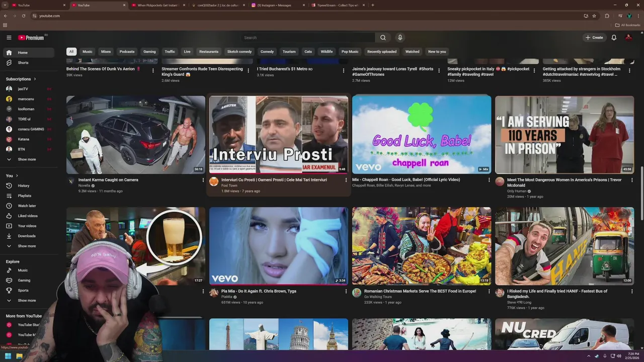The image size is (644, 362).
Task: Switch to the TipeeeStream browser tab
Action: pos(338,5)
